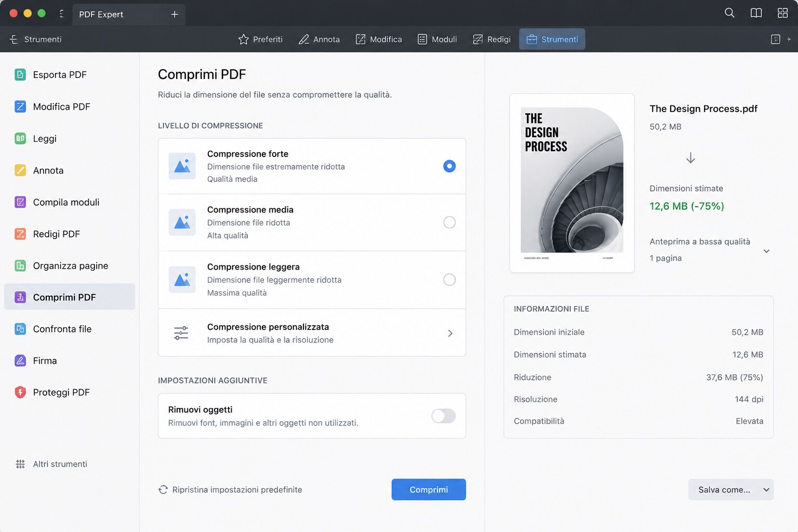Open search with magnifier icon
The image size is (798, 532).
click(729, 13)
